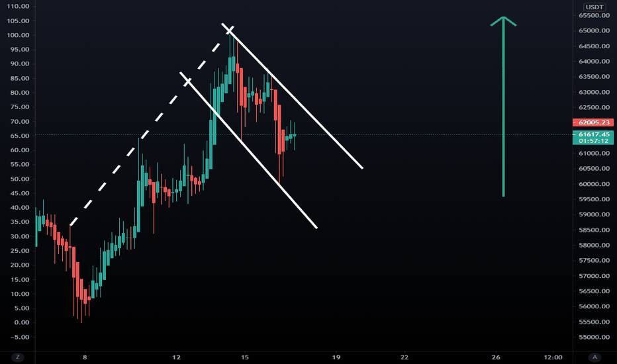Click the Z timezone button
This screenshot has height=364, width=617.
(x=18, y=357)
